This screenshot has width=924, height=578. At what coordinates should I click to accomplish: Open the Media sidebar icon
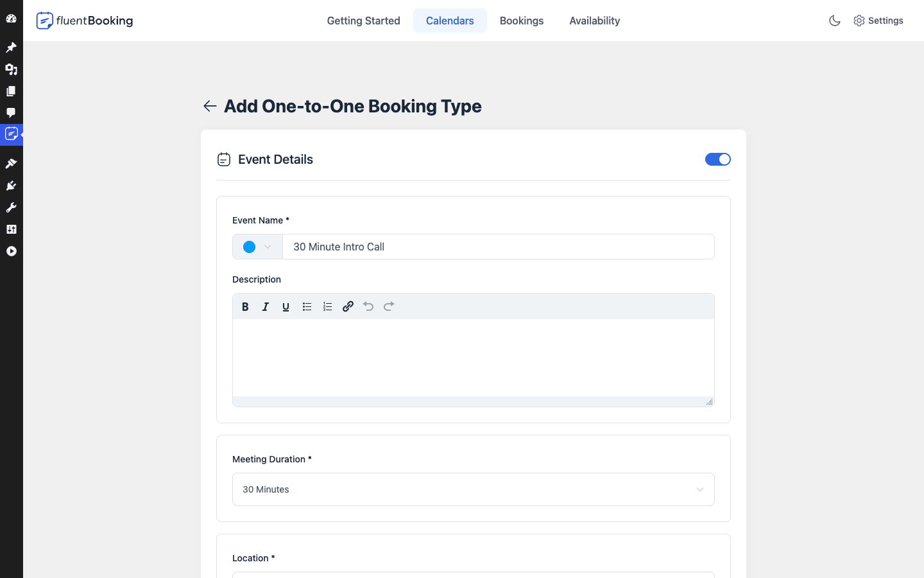tap(11, 69)
